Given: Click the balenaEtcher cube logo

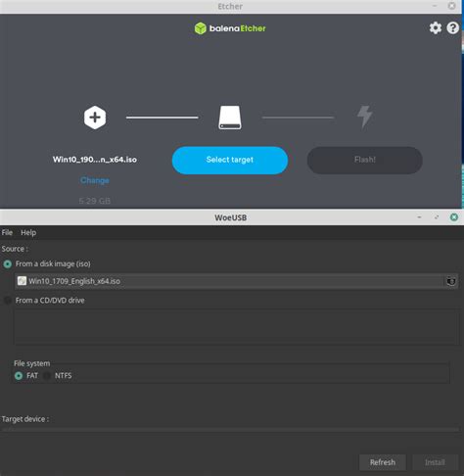Looking at the screenshot, I should pos(201,28).
